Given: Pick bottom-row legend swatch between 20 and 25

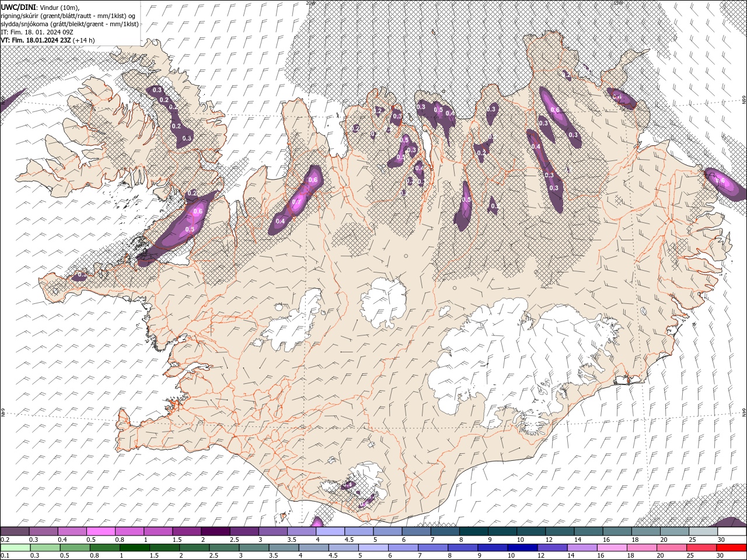Looking at the screenshot, I should tap(672, 547).
